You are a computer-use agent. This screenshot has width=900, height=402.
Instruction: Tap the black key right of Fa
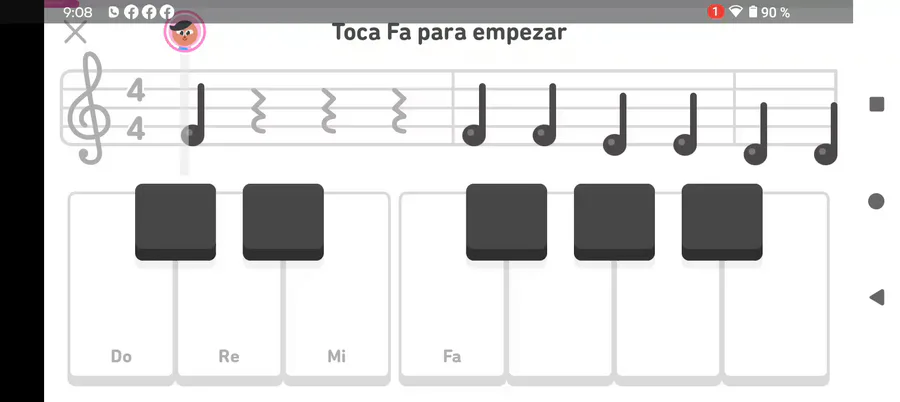click(x=506, y=222)
